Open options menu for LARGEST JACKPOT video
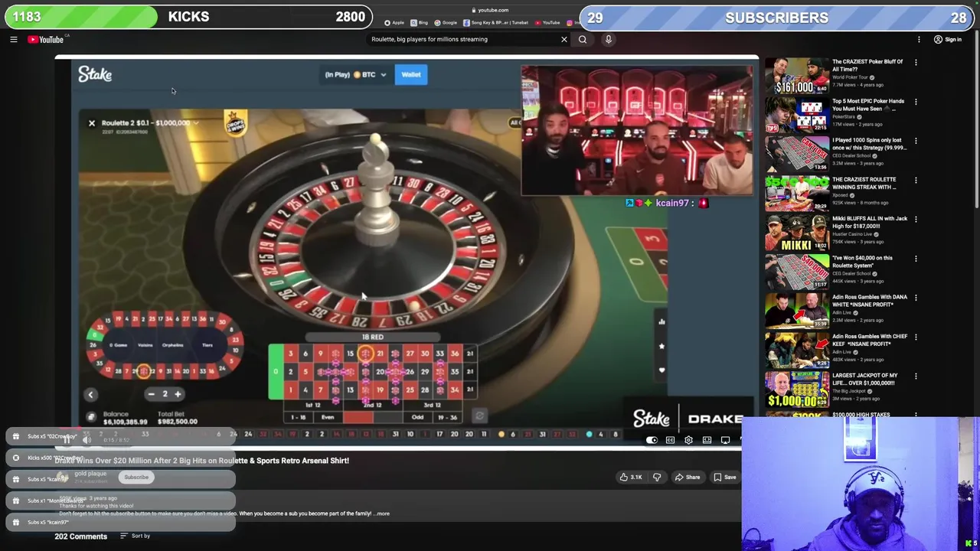Image resolution: width=980 pixels, height=551 pixels. 916,376
